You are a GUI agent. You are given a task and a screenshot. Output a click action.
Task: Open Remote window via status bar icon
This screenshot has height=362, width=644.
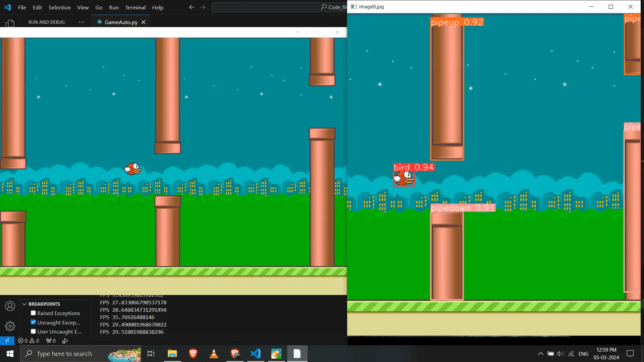tap(7, 341)
